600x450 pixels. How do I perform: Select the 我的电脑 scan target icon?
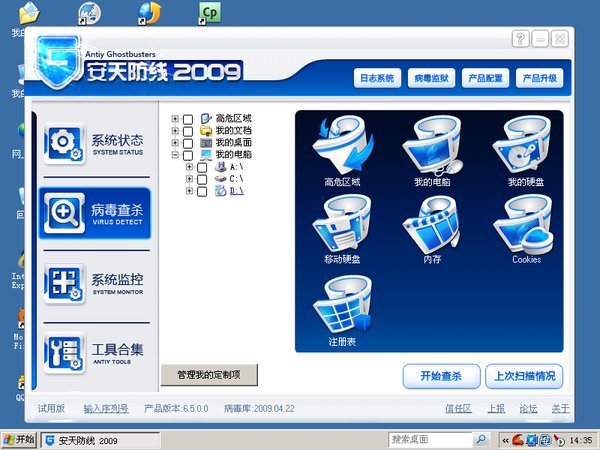click(x=432, y=145)
